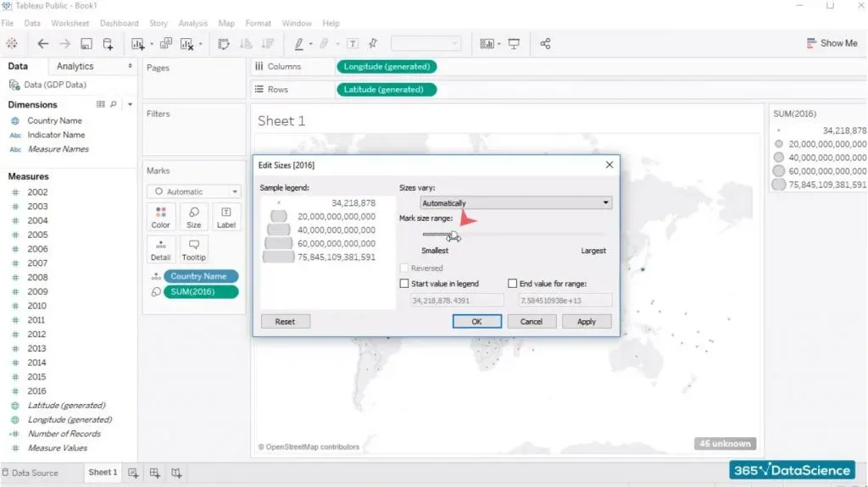This screenshot has height=487, width=868.
Task: Open the Sizes vary Automatically dropdown
Action: click(515, 203)
